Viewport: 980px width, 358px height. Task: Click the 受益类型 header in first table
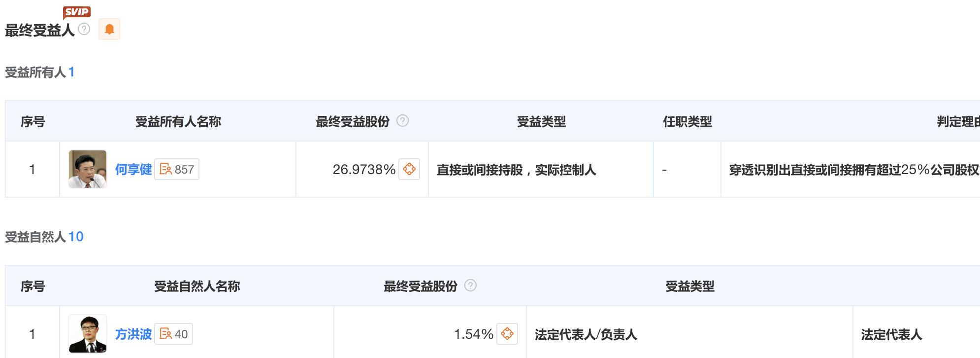pyautogui.click(x=541, y=121)
